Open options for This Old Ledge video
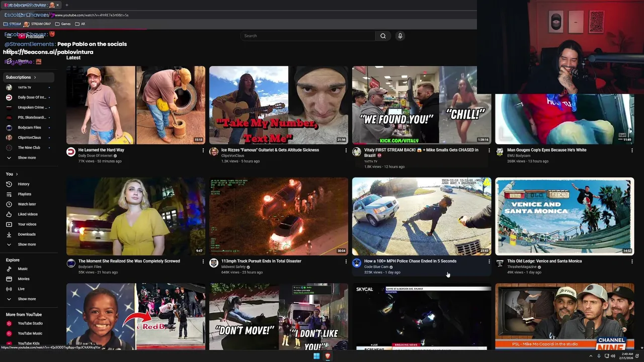Viewport: 644px width, 362px height. 632,261
